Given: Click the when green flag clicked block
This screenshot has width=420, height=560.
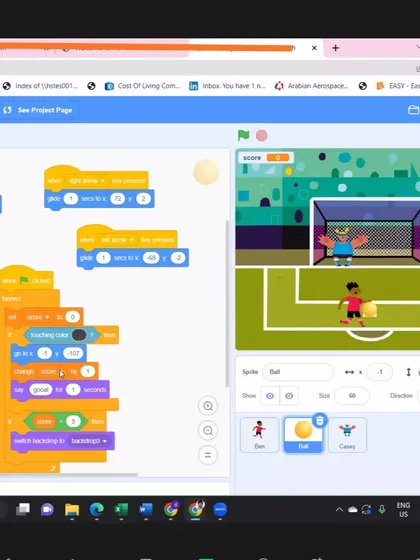Looking at the screenshot, I should click(26, 280).
